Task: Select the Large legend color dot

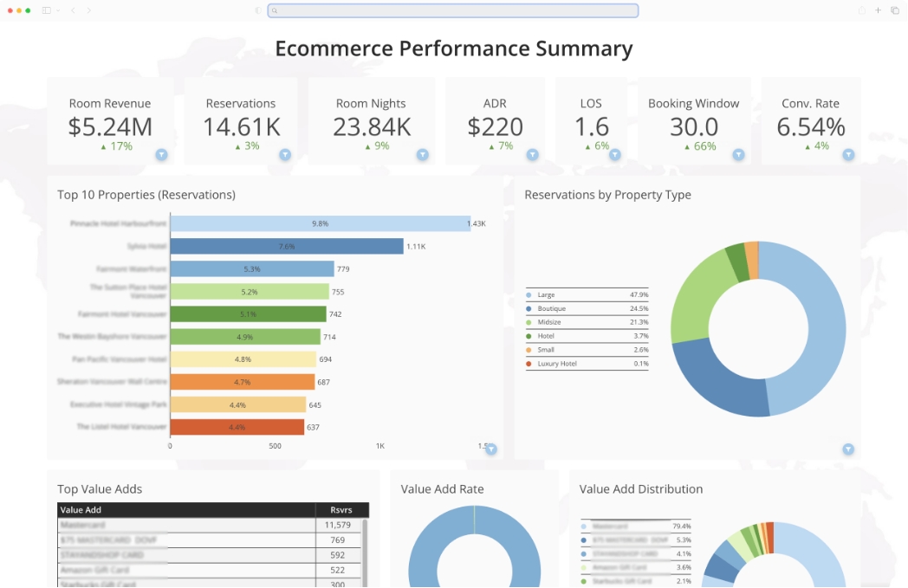Action: 529,295
